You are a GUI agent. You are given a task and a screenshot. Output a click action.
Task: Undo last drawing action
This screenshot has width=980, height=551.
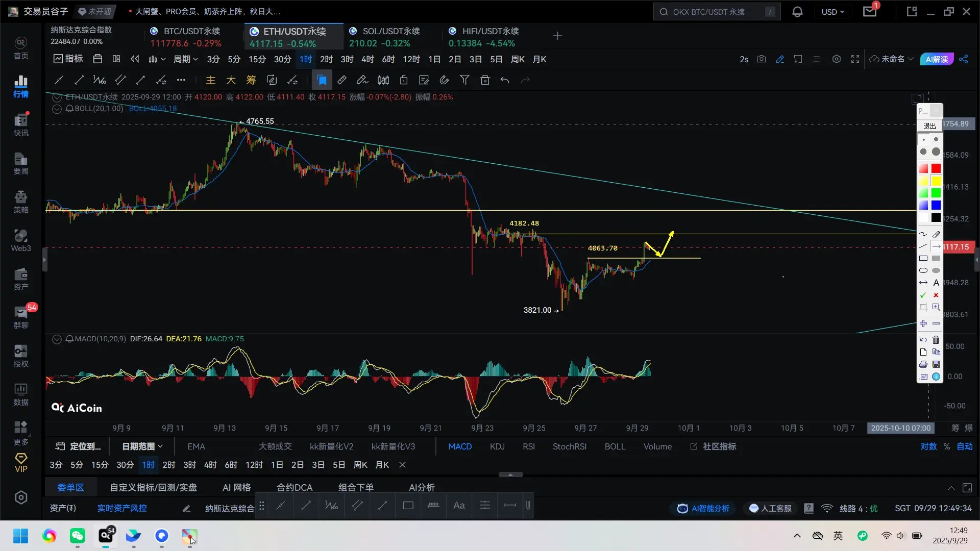[505, 80]
